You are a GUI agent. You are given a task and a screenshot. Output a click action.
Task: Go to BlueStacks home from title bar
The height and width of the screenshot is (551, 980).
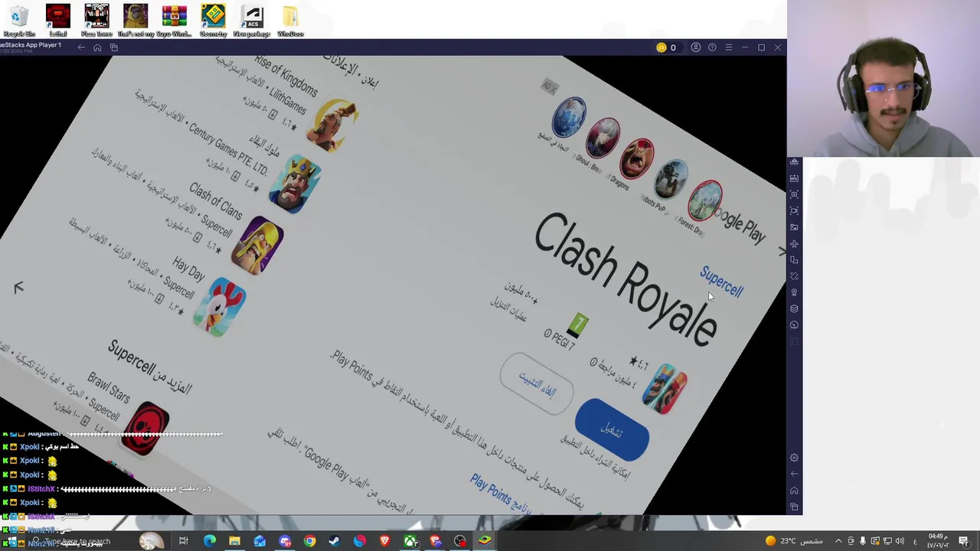click(x=97, y=47)
